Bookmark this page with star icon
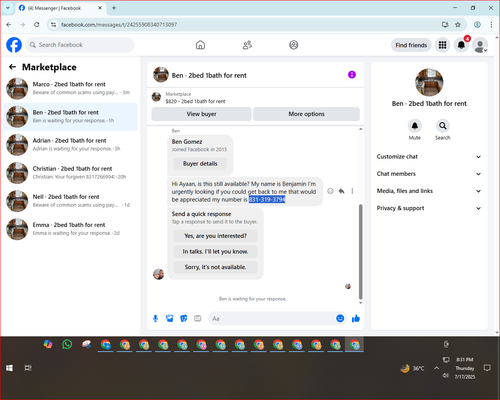Viewport: 500px width, 400px height. pos(458,24)
